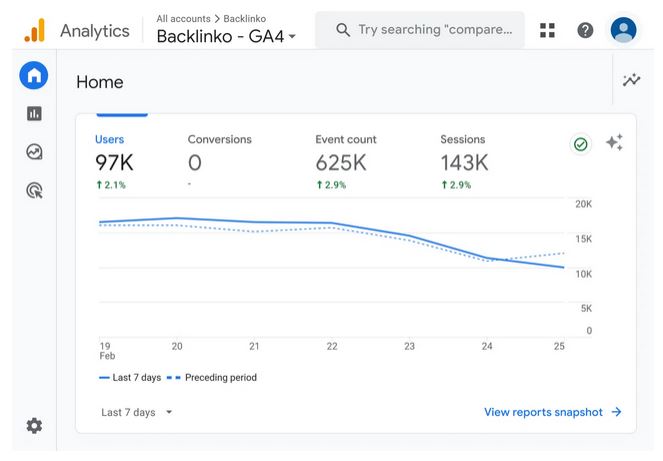Open the Insights sparkline icon beside Home
This screenshot has height=461, width=663.
click(631, 80)
